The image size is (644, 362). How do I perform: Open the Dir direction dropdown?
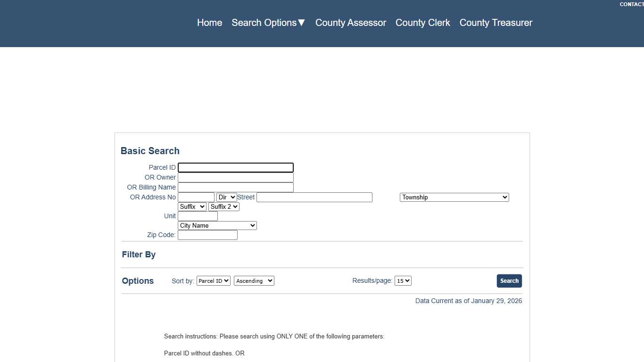(x=226, y=197)
